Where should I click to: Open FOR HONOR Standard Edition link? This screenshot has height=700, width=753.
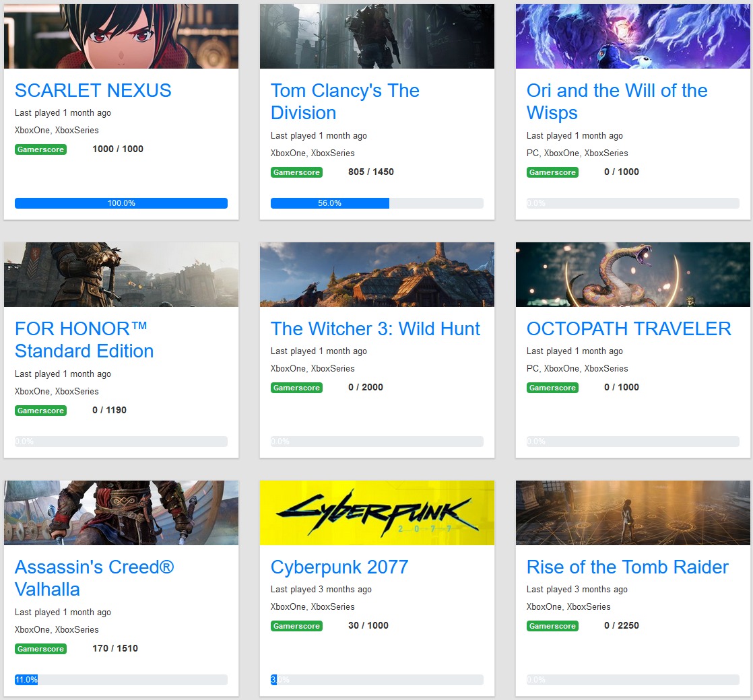point(84,340)
